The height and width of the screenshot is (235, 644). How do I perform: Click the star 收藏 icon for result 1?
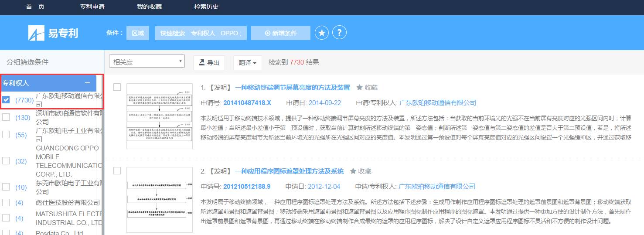[360, 88]
